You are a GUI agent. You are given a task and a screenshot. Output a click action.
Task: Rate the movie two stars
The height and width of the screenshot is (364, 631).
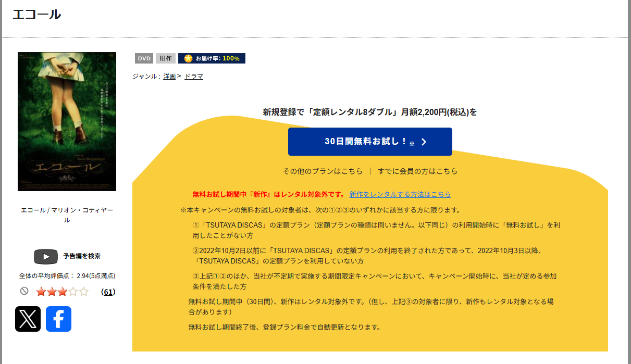52,292
